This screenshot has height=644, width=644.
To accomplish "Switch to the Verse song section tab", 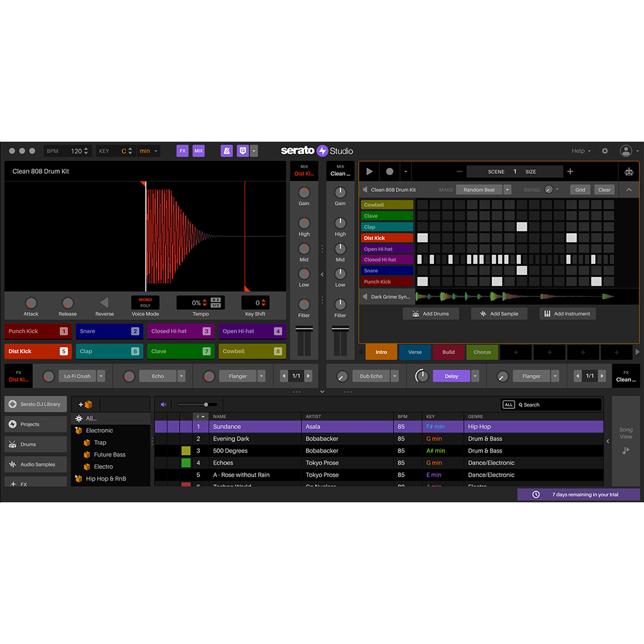I will point(415,352).
